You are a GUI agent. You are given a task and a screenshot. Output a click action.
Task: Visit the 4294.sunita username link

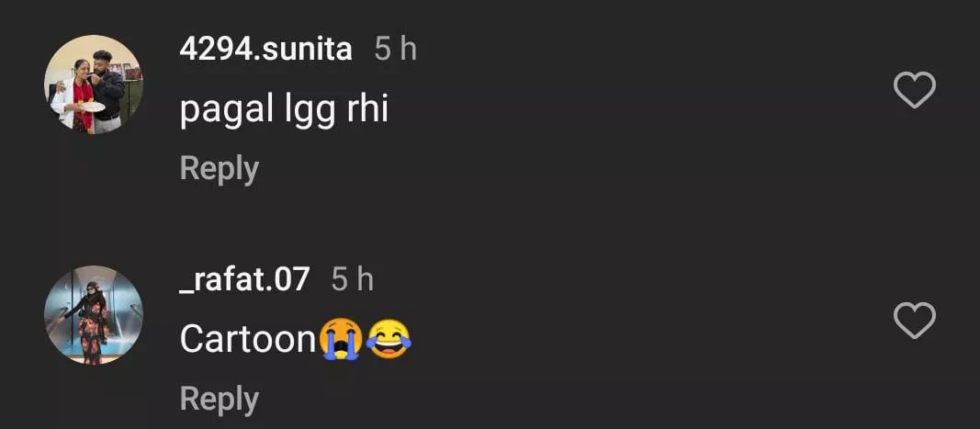[265, 49]
